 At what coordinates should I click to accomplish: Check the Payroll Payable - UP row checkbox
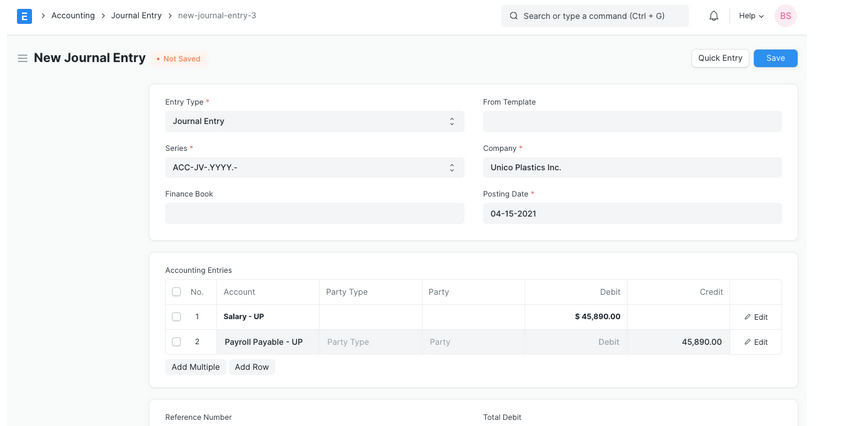pos(176,342)
